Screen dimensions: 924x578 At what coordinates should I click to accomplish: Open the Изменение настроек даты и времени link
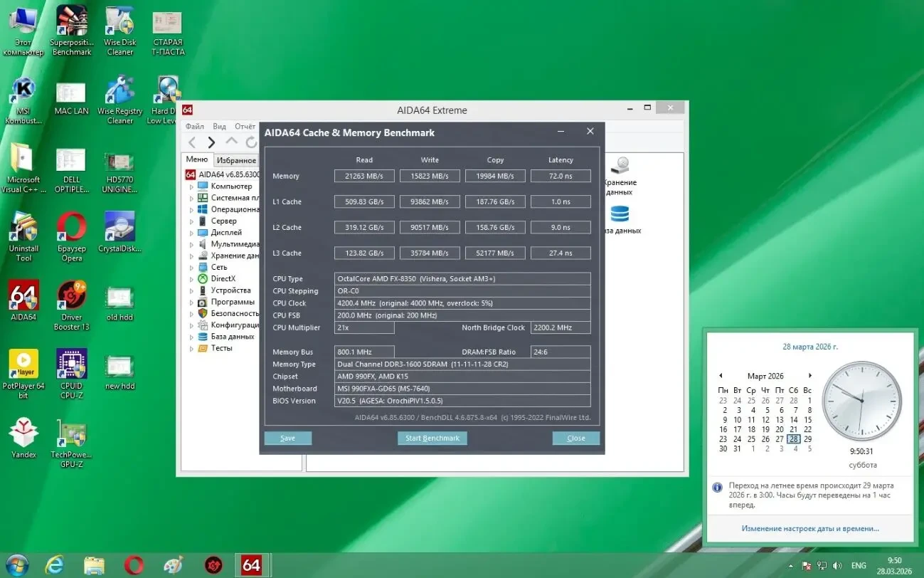pos(810,527)
